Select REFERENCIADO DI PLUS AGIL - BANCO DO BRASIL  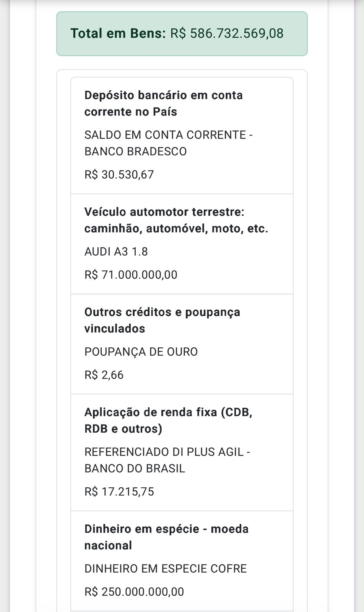click(167, 460)
